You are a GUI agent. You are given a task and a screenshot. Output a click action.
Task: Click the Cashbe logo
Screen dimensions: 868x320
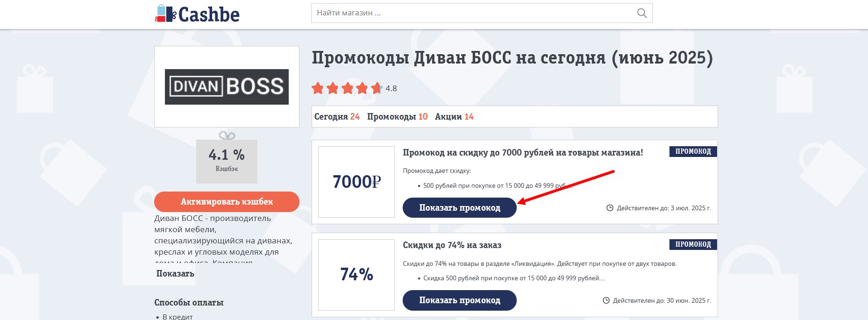(197, 14)
